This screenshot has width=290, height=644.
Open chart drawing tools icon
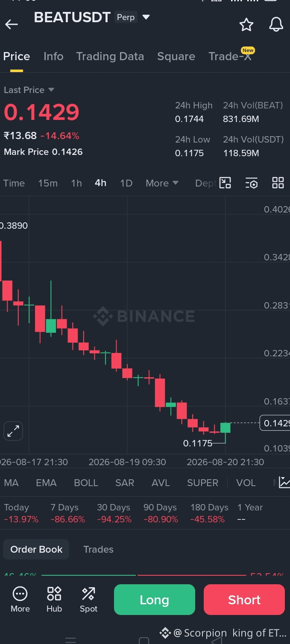pyautogui.click(x=225, y=183)
